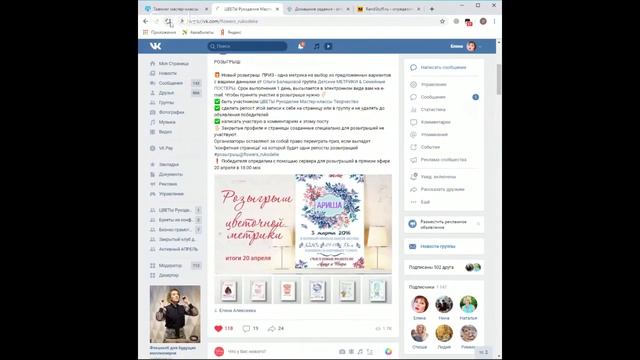Switch to the ЦВЕТЫ Рукоделие browser tab
Screen dimensions: 640x360
point(247,9)
